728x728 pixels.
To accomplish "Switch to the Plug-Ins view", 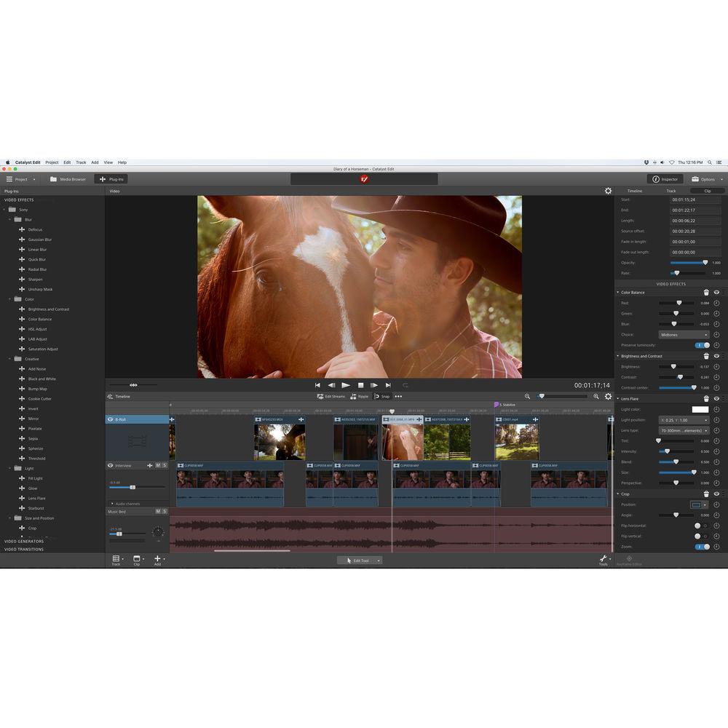I will (x=112, y=179).
